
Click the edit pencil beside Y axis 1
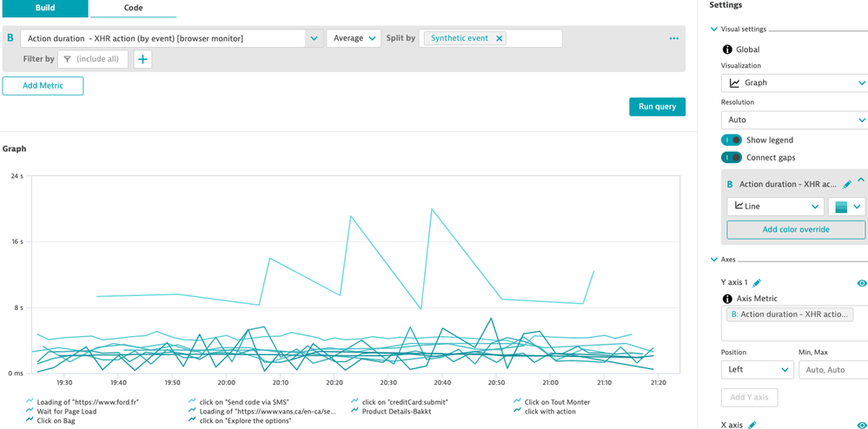coord(757,282)
